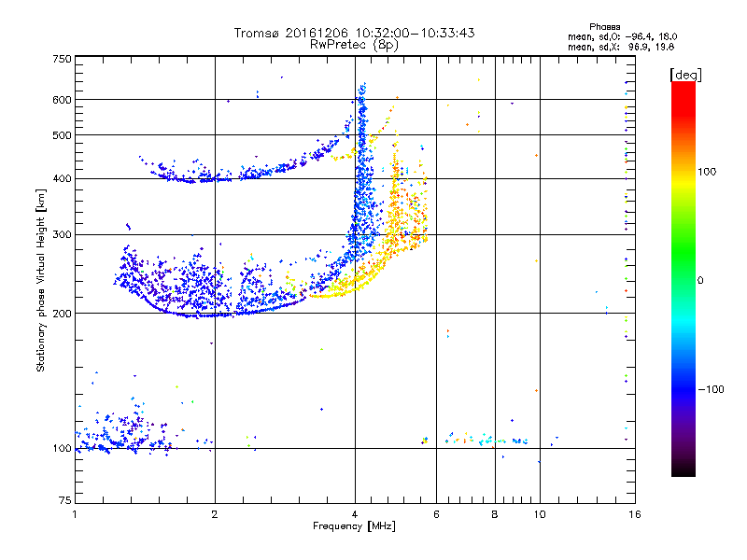
Task: Click the 'Phases' header label
Action: (x=604, y=27)
